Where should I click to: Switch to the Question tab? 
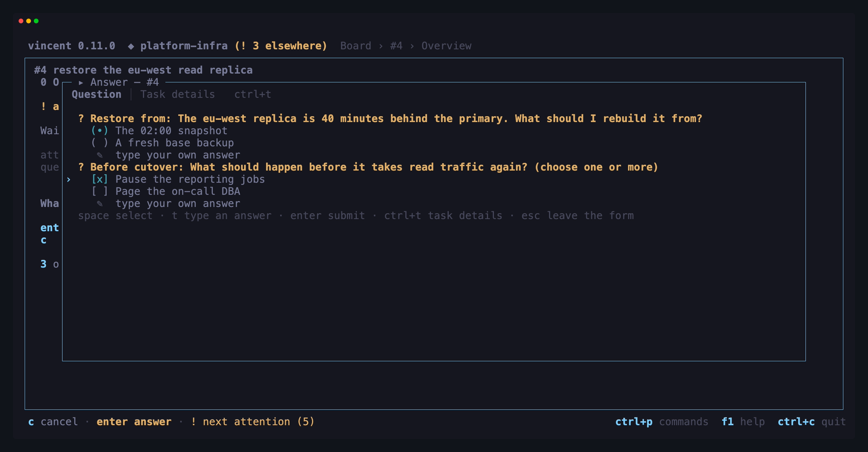click(x=97, y=94)
